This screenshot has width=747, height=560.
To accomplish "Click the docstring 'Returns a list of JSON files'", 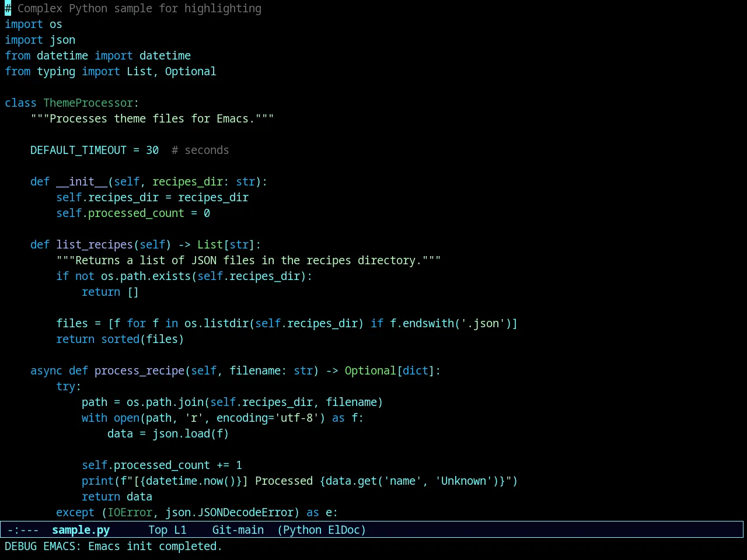I will tap(249, 260).
